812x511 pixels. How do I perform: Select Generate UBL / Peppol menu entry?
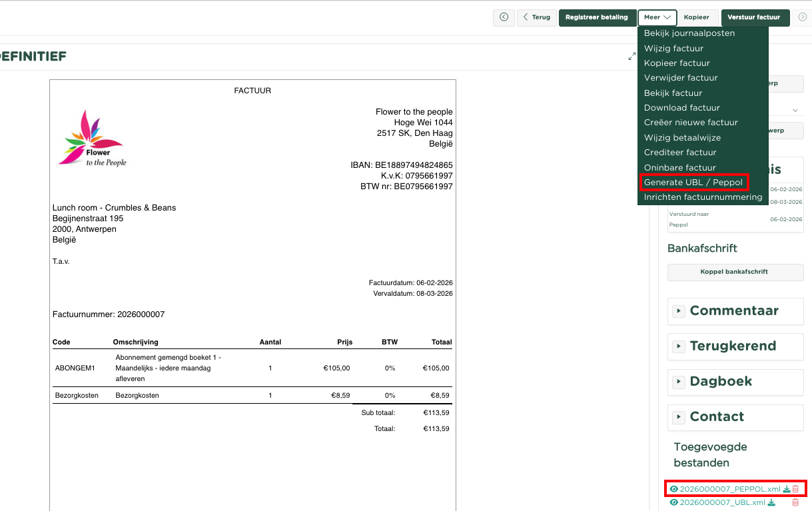[x=693, y=183]
